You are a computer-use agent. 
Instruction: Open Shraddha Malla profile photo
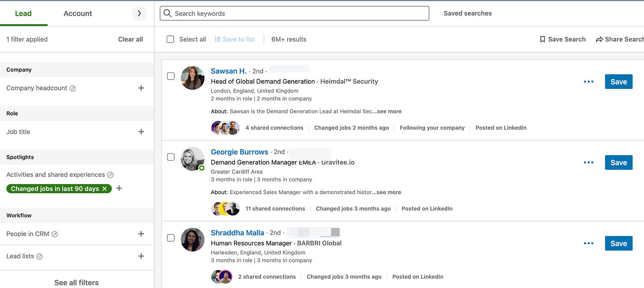(x=192, y=240)
